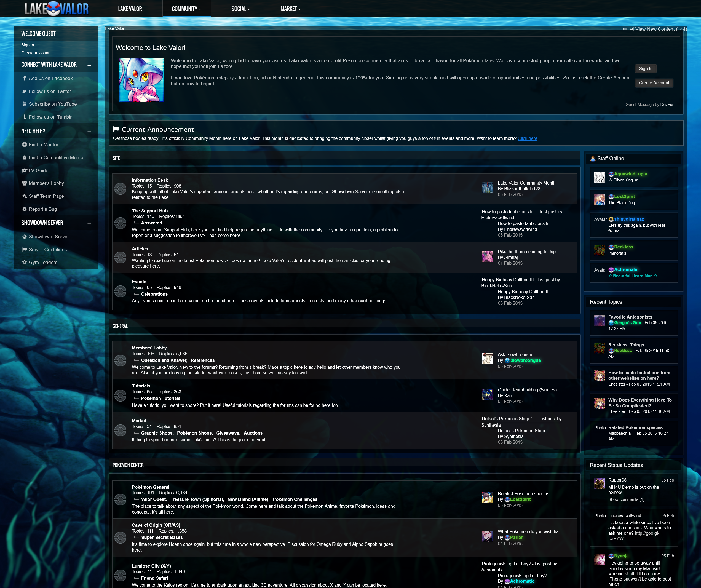Open Show comments (1) on Raptor98's status
The height and width of the screenshot is (588, 701).
[626, 499]
